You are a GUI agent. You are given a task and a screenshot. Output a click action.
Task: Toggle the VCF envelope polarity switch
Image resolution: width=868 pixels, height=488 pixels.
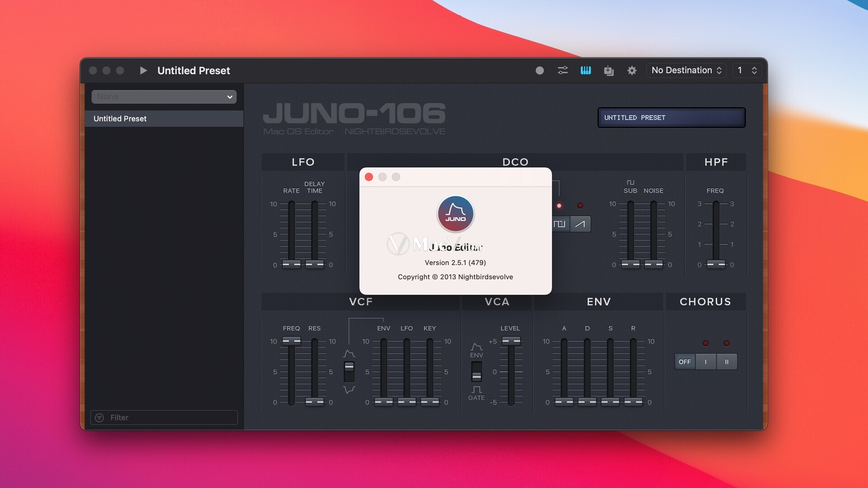349,371
